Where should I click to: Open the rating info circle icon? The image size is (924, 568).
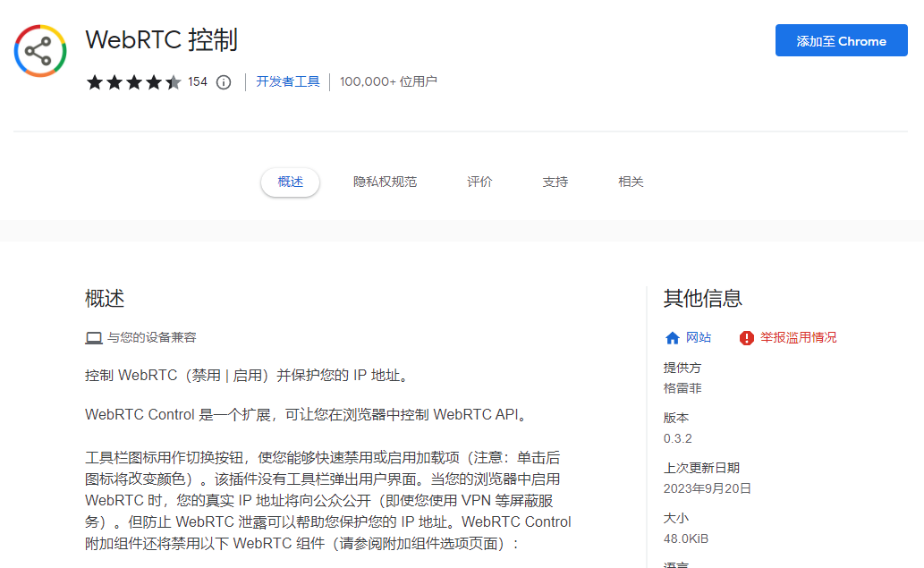[x=224, y=82]
